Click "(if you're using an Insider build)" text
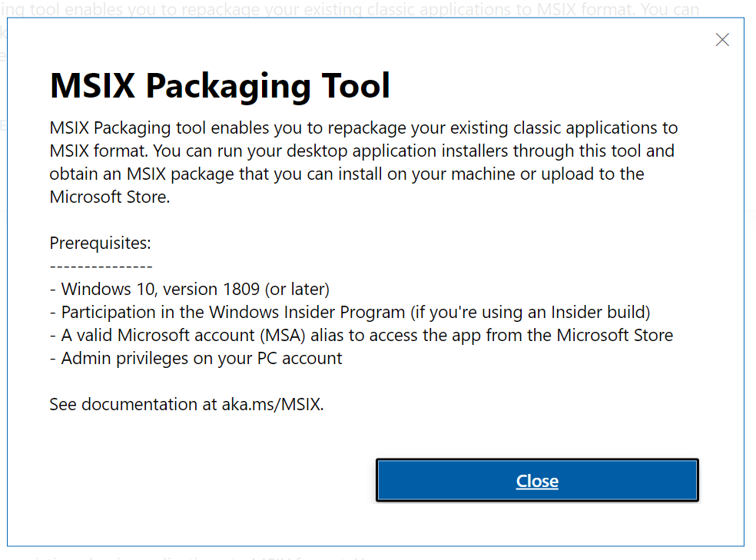This screenshot has width=756, height=560. pos(530,313)
